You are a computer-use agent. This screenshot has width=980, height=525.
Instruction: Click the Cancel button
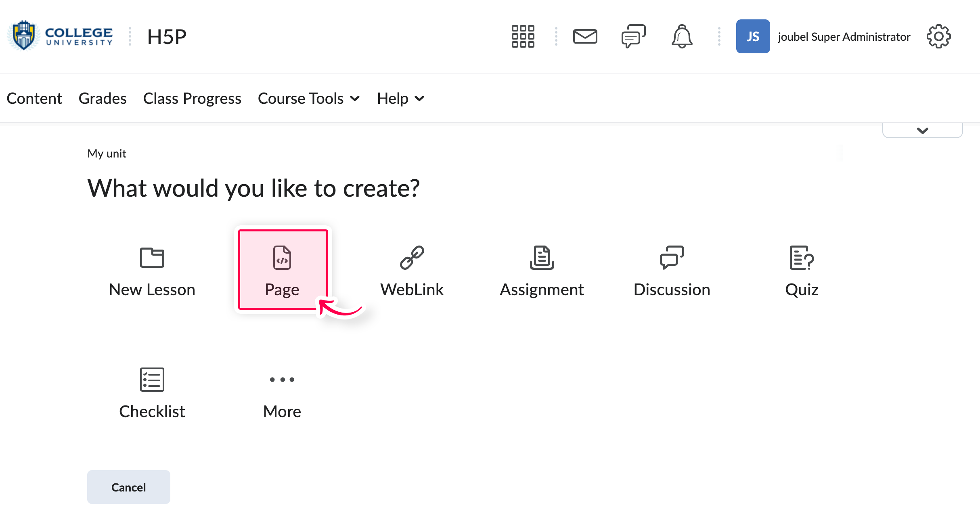pos(128,487)
